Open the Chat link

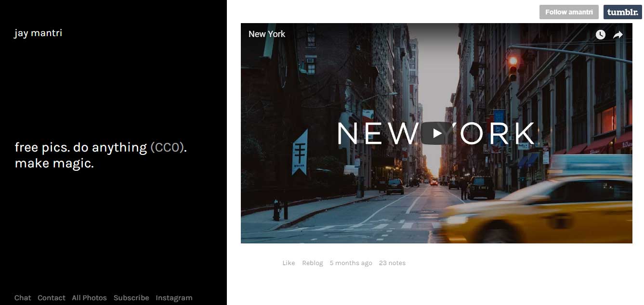(x=23, y=298)
